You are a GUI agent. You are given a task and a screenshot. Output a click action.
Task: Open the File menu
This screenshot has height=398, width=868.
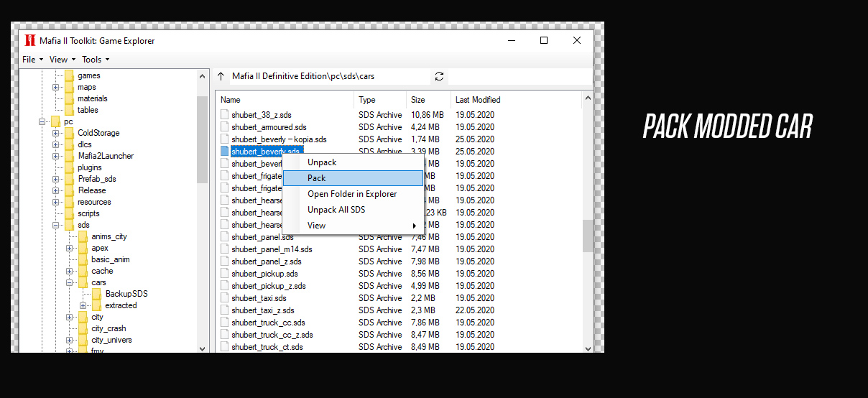coord(31,60)
